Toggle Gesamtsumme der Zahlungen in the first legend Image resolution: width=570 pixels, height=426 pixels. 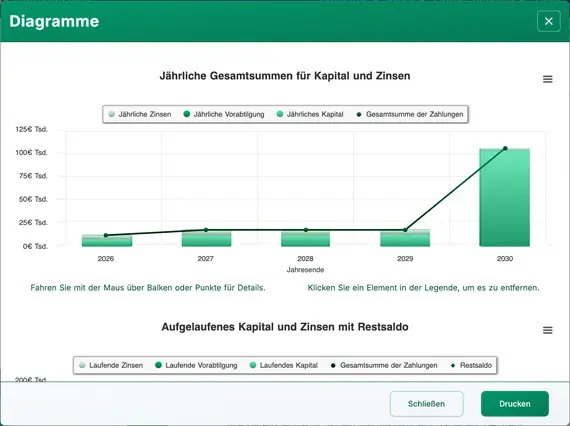point(410,114)
